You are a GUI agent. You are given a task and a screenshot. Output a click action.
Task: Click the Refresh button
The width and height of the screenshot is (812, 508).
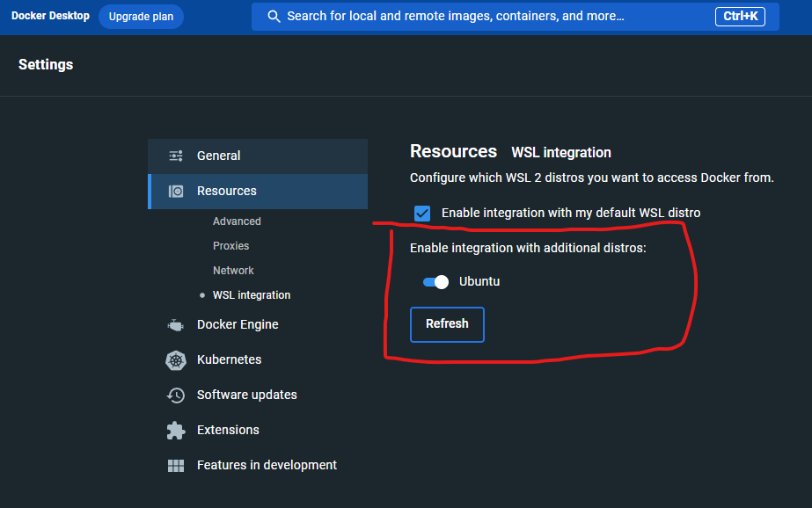[447, 324]
